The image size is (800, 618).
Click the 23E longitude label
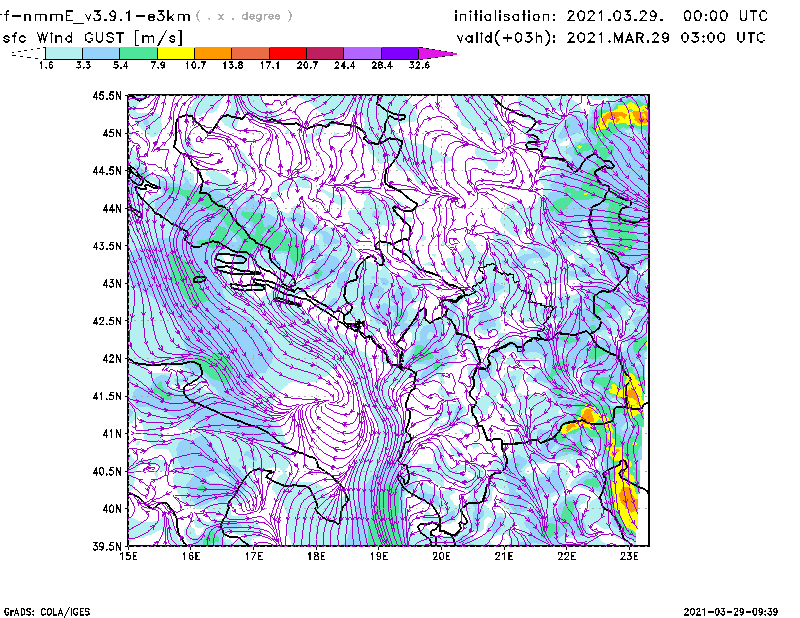[x=629, y=556]
